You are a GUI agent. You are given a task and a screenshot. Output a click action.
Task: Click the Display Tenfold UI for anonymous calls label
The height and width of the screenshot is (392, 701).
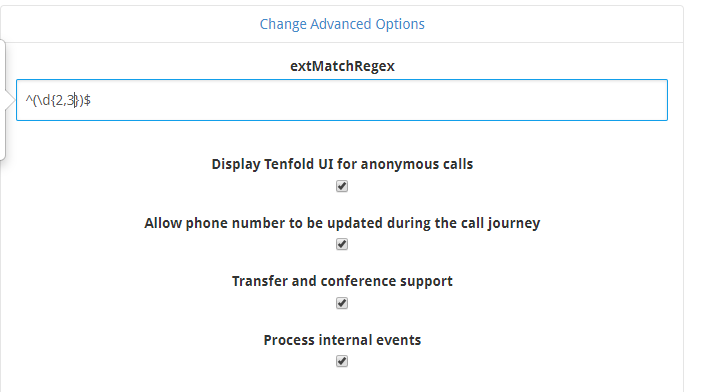(x=342, y=164)
